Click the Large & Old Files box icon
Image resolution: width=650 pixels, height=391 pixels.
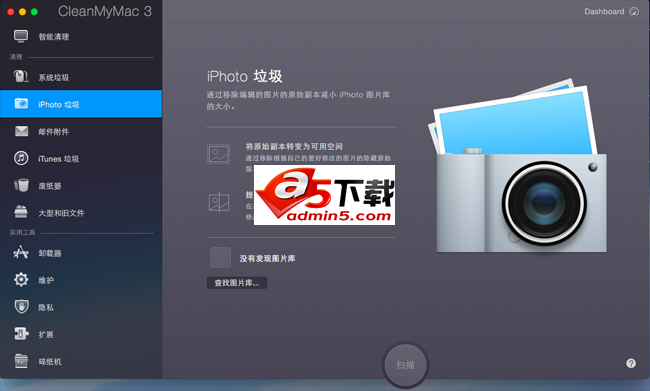tap(21, 211)
